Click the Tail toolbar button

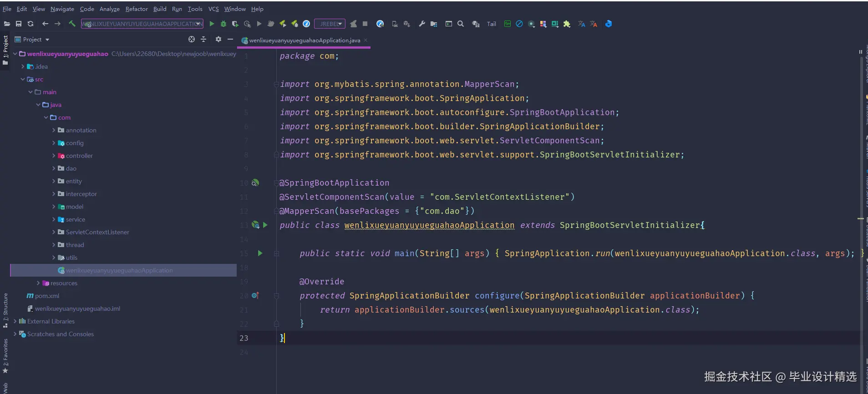pos(492,24)
